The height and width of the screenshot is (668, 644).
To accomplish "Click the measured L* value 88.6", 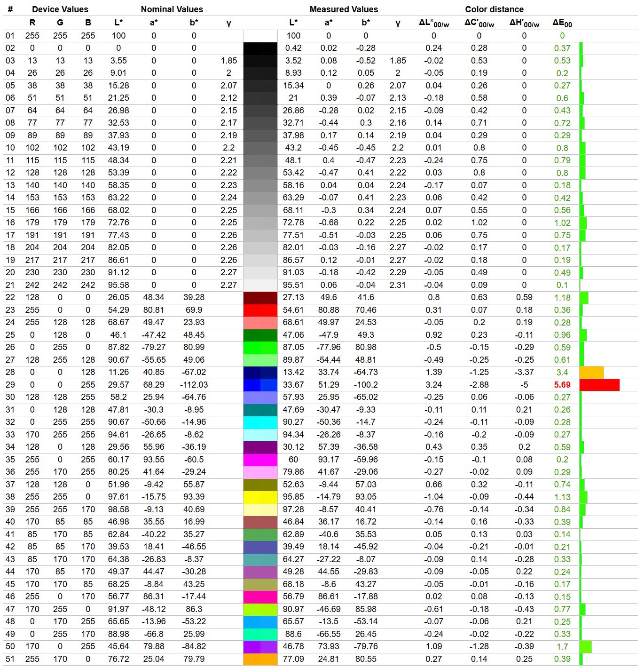I will coord(293,634).
